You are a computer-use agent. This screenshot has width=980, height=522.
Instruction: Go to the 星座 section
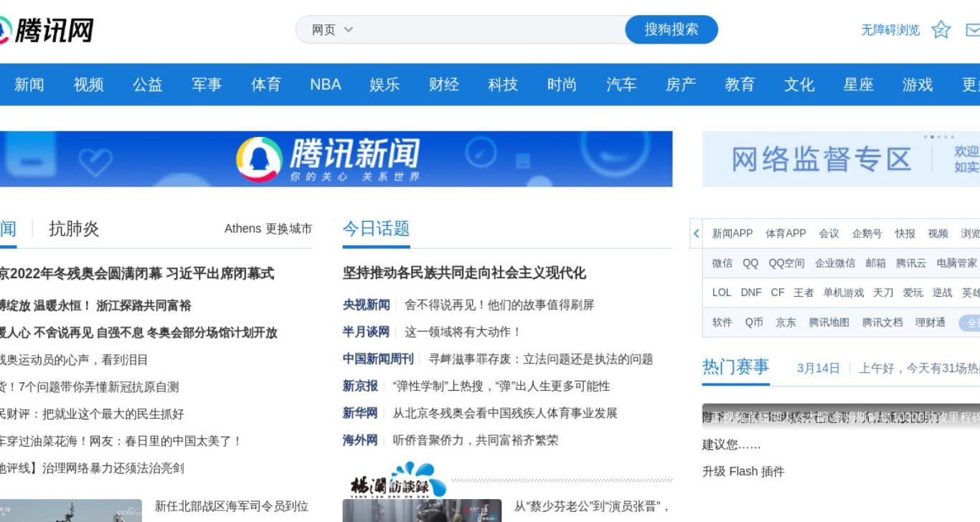point(858,85)
